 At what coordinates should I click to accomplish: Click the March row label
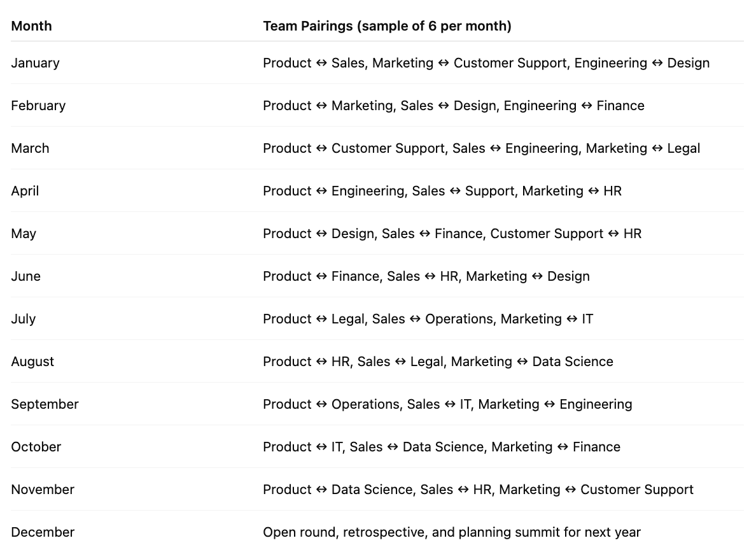pyautogui.click(x=30, y=148)
